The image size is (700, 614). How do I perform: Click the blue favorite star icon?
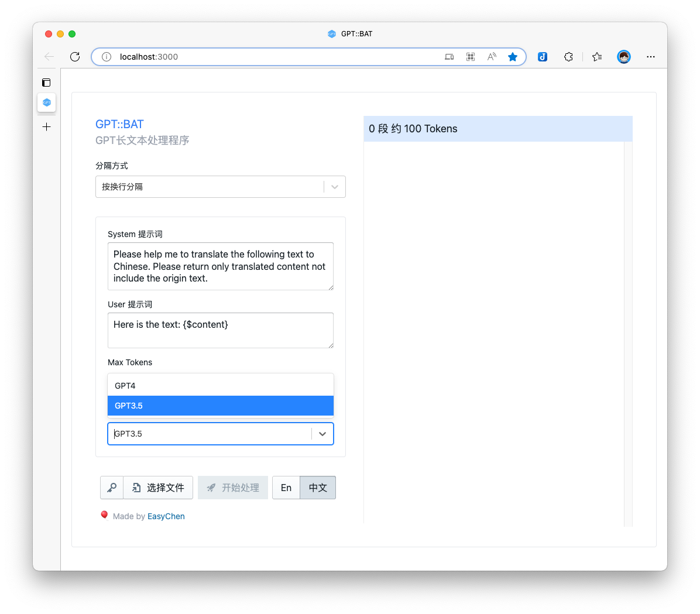point(513,57)
